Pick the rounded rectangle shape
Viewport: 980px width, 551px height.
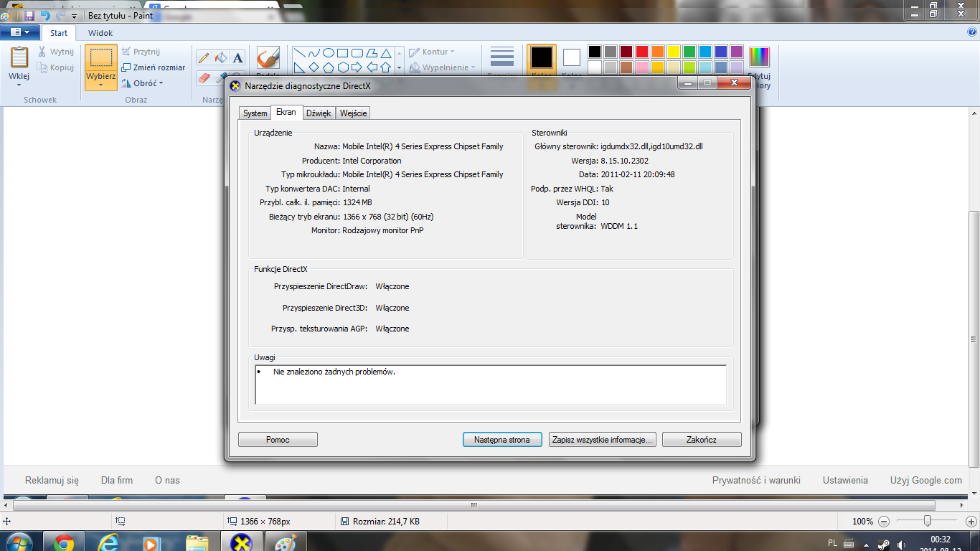point(357,53)
